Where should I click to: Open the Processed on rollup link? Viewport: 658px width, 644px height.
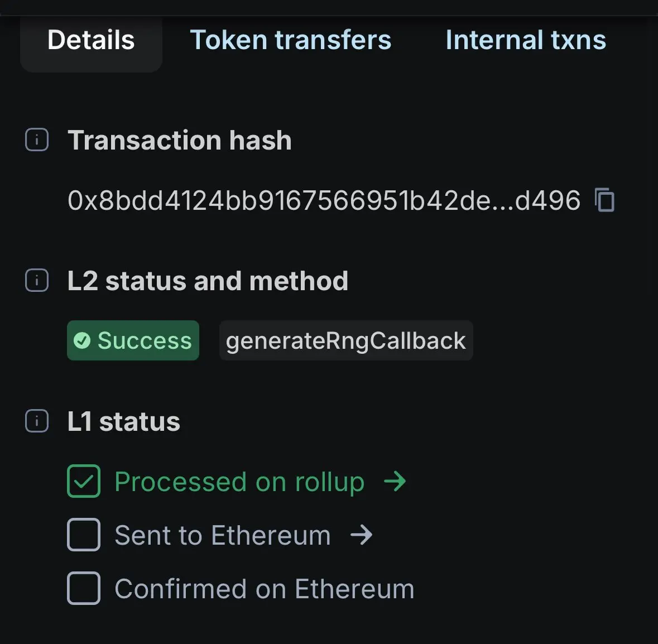tap(239, 482)
